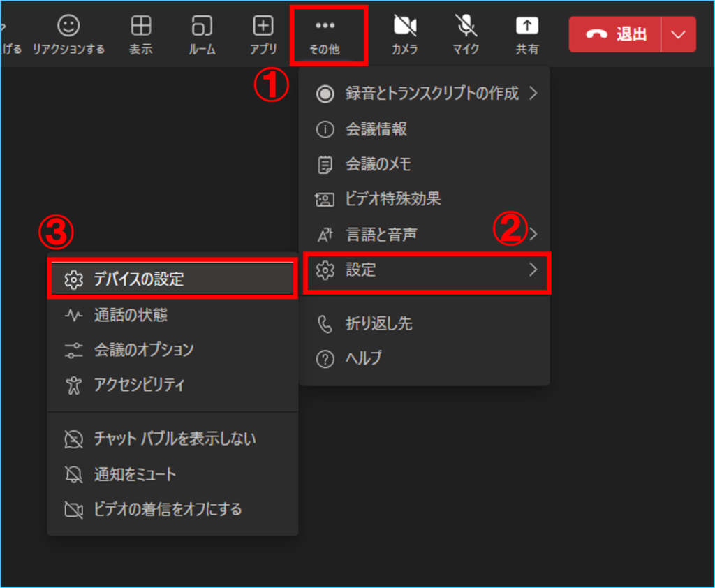Click the 表示 view layout icon
The width and height of the screenshot is (715, 588).
click(141, 27)
